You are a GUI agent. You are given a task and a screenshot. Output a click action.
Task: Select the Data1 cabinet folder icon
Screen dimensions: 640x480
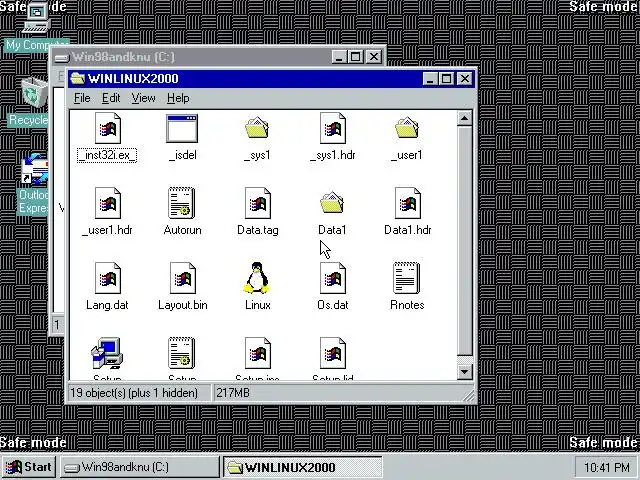pos(332,203)
